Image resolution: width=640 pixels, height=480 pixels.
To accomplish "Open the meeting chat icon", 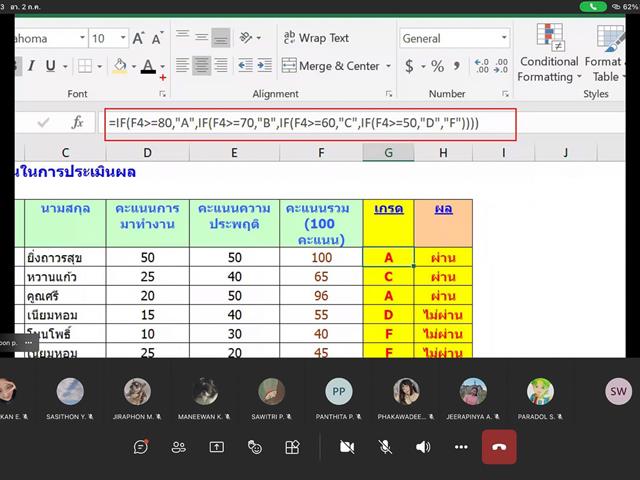I will tap(140, 447).
